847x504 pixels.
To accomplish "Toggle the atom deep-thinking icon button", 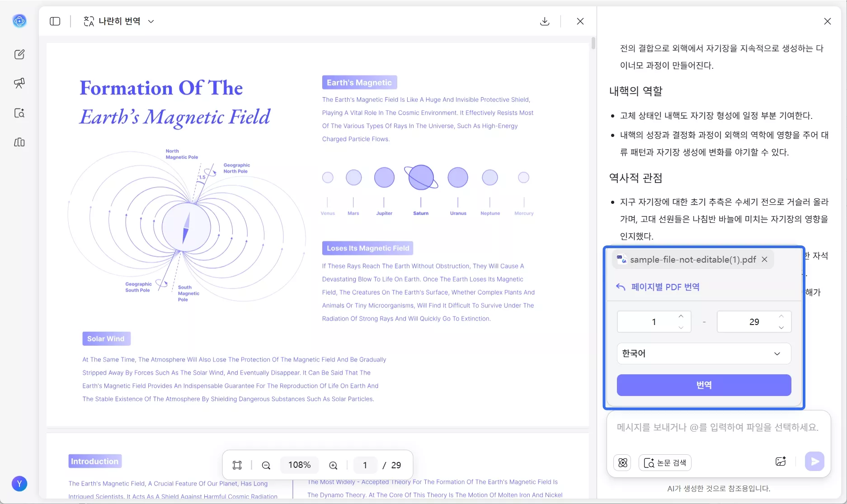I will [x=623, y=462].
